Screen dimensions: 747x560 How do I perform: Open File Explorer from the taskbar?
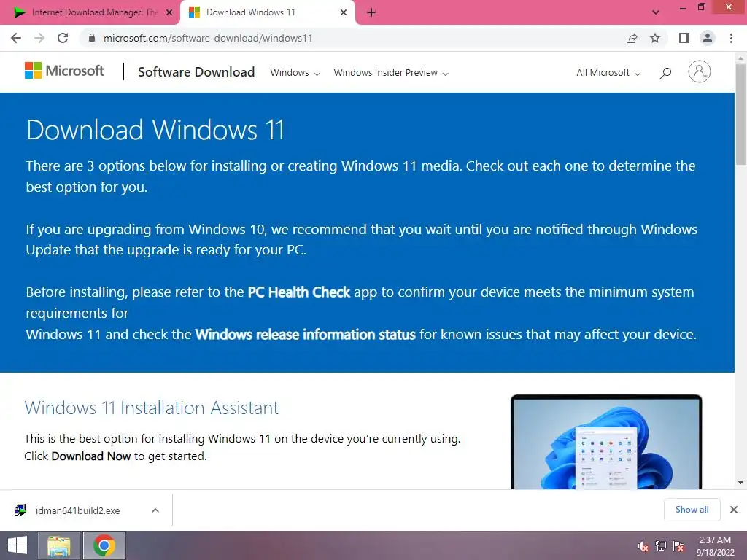(x=59, y=545)
